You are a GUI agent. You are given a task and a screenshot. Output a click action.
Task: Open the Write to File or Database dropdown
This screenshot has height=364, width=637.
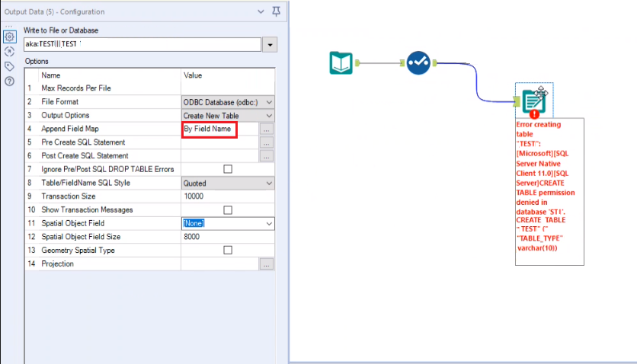tap(270, 45)
